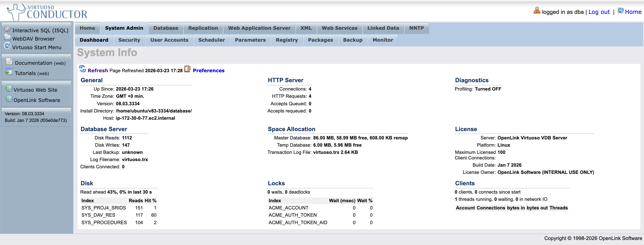Click the OpenLink Software globe icon
Image resolution: width=644 pixels, height=245 pixels.
point(9,99)
